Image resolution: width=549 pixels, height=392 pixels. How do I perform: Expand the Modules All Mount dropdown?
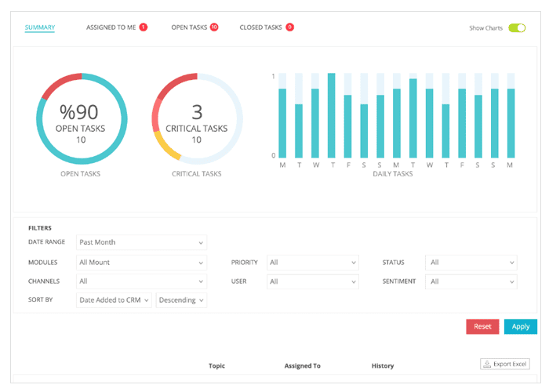point(141,263)
